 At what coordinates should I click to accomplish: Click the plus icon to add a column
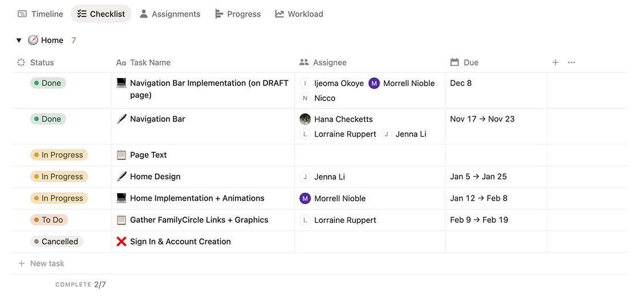pos(555,63)
